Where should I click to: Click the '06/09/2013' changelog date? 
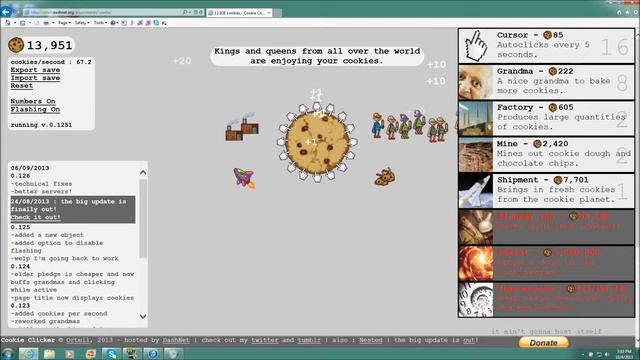pos(30,168)
